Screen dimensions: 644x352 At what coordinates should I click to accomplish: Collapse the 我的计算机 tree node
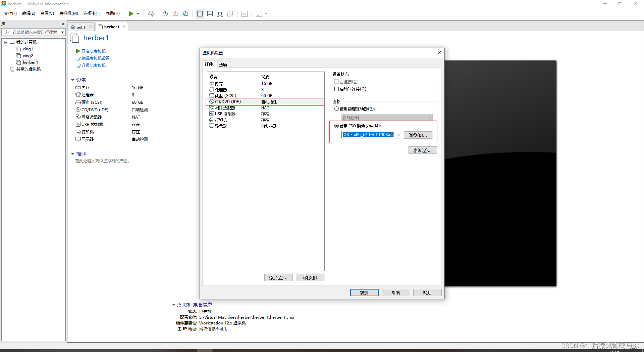point(6,42)
